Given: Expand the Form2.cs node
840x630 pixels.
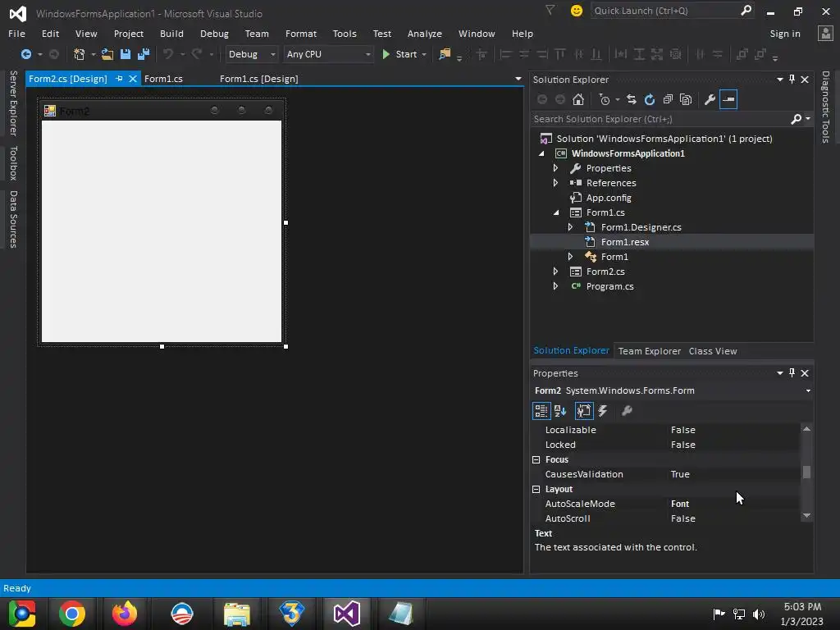Looking at the screenshot, I should (555, 272).
